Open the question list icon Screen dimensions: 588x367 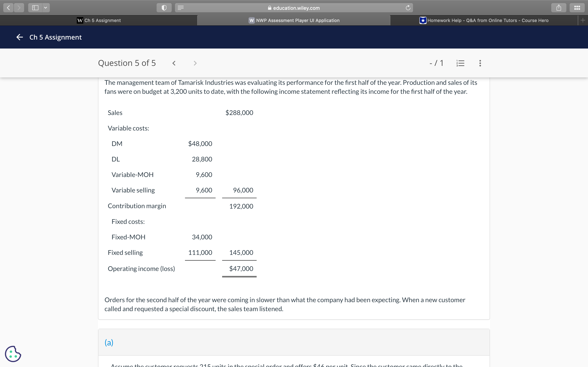point(460,63)
